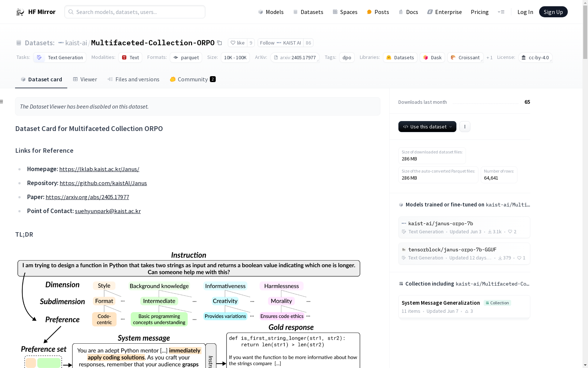
Task: Click the HF Mirror logo icon
Action: click(x=20, y=12)
